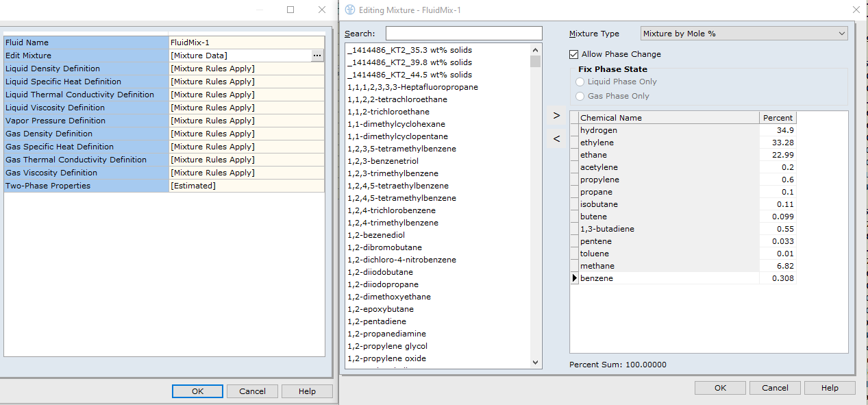The height and width of the screenshot is (405, 868).
Task: Click Cancel in the Editing Mixture dialog
Action: click(x=775, y=387)
